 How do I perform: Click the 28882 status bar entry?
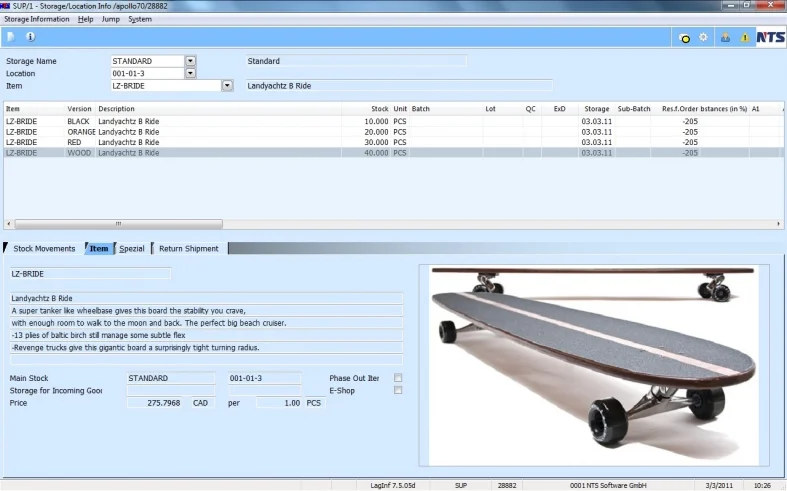click(507, 485)
